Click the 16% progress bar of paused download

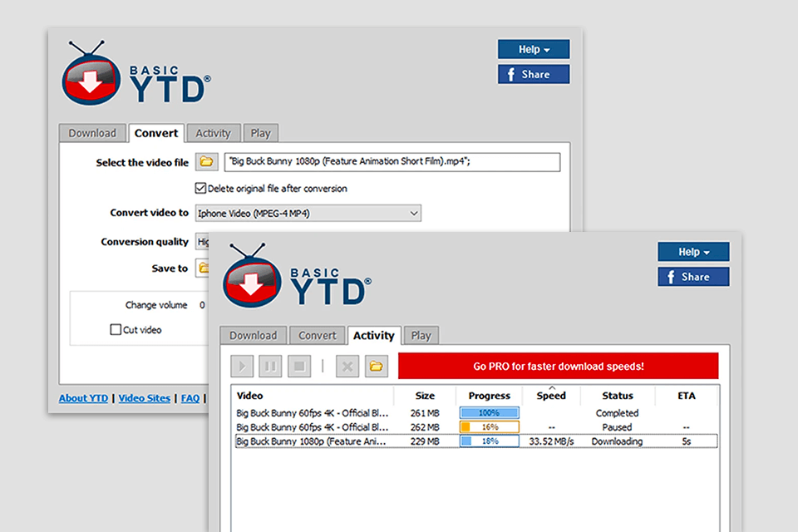coord(489,426)
